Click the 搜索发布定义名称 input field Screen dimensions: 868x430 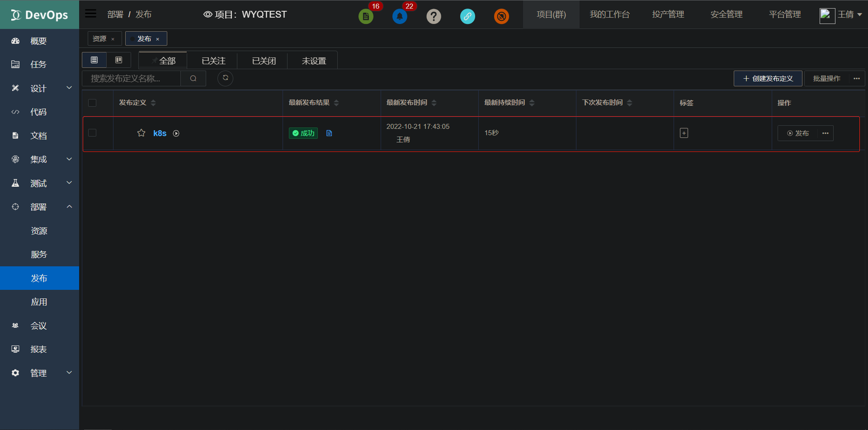(x=131, y=78)
